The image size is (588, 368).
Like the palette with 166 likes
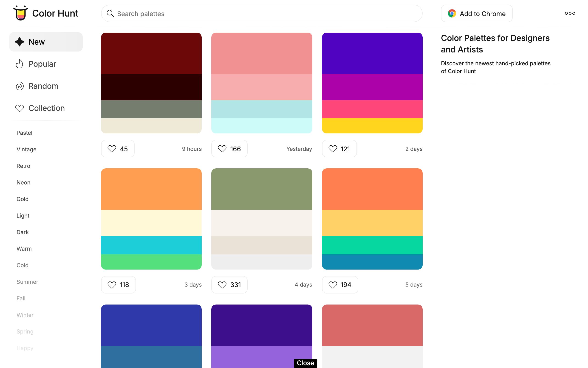click(229, 149)
